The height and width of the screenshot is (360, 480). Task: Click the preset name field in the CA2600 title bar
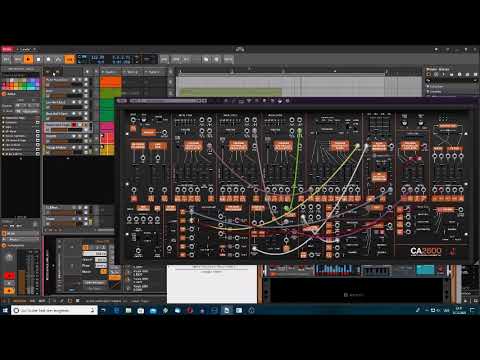(x=167, y=101)
